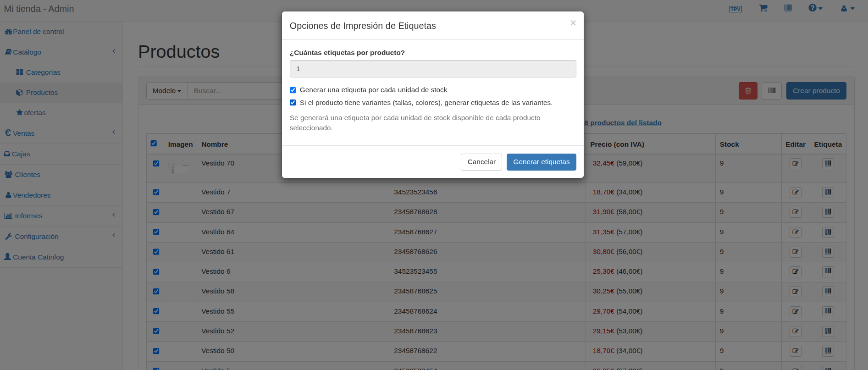Click the red trash delete button
The image size is (868, 370).
pyautogui.click(x=748, y=91)
